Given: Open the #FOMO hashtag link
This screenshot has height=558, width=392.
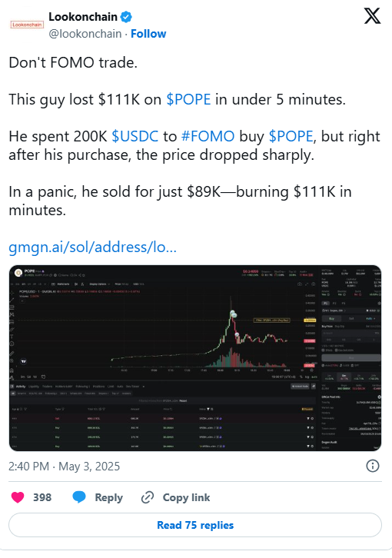Looking at the screenshot, I should point(208,136).
